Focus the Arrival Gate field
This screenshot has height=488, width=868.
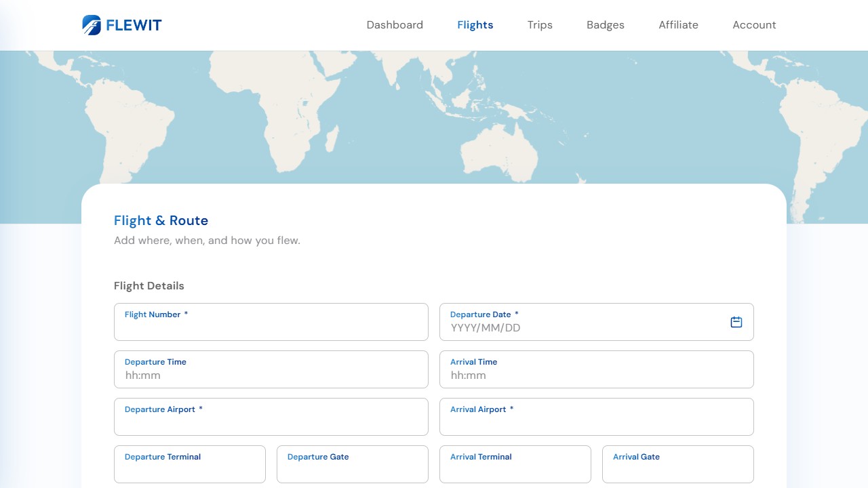pyautogui.click(x=678, y=464)
